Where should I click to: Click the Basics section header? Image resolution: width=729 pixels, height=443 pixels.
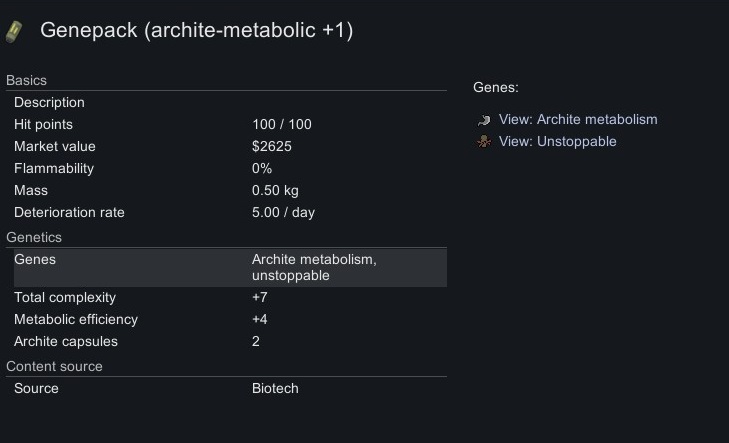(x=27, y=81)
